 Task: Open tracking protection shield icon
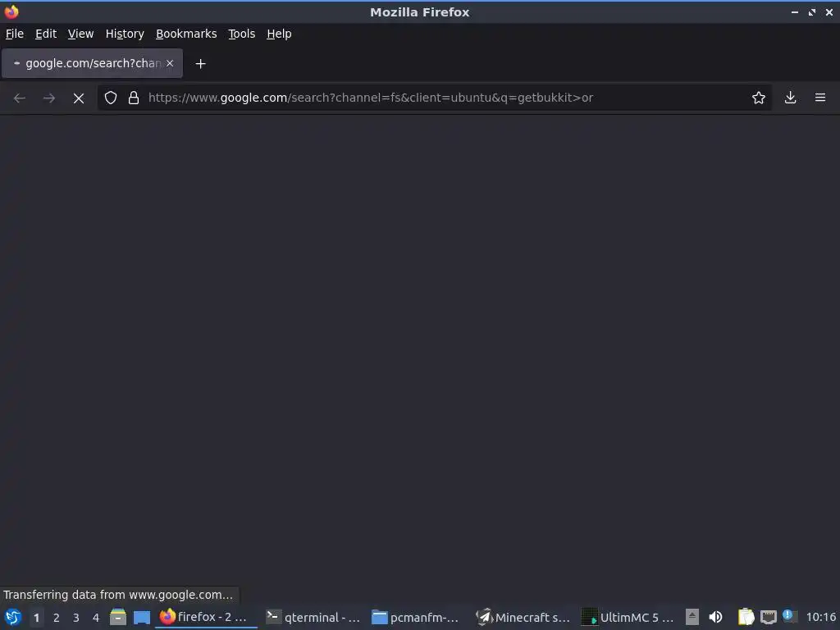tap(111, 98)
